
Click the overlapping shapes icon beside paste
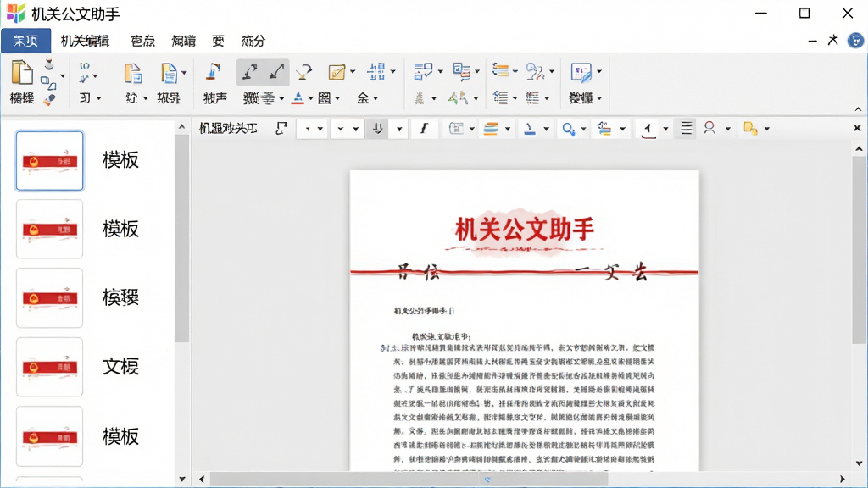coord(48,82)
